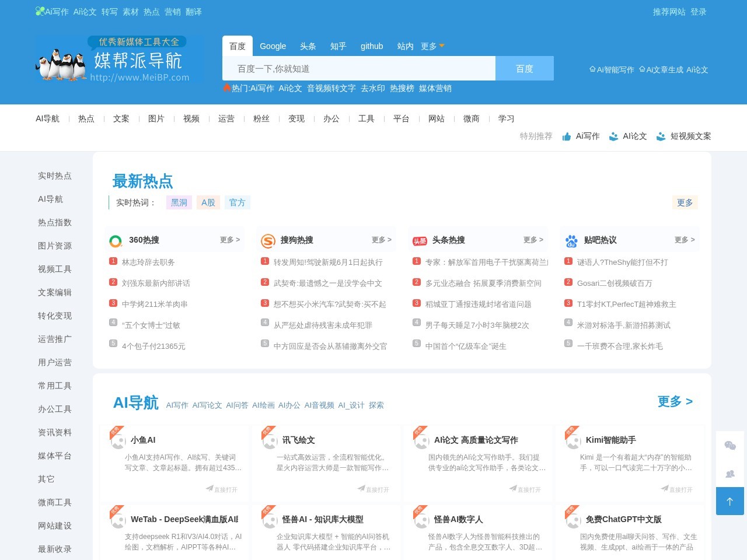Click the 怪兽AI数字人 card avatar icon
Image resolution: width=747 pixels, height=560 pixels.
coord(422,520)
